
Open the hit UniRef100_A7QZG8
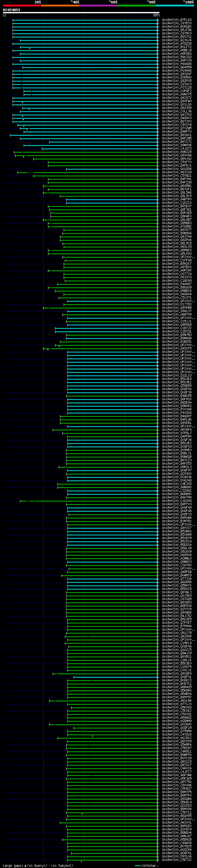coord(176,43)
